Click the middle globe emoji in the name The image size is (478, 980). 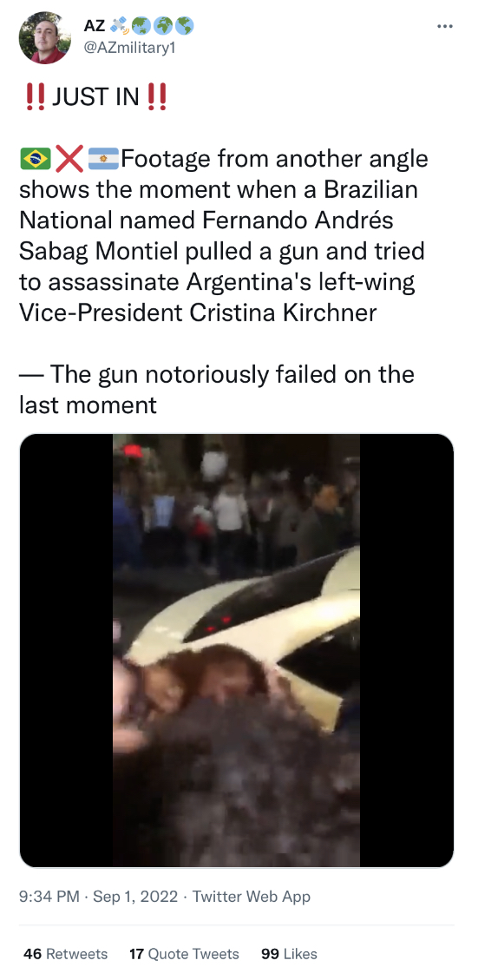(163, 26)
